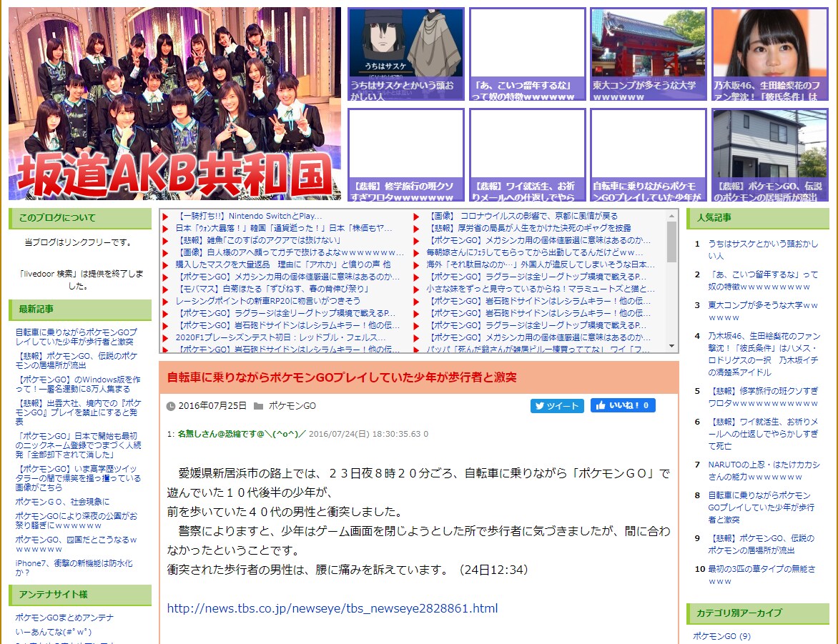The width and height of the screenshot is (838, 644).
Task: Open the 「あ、こいつ留年するな」 tile
Action: (528, 54)
